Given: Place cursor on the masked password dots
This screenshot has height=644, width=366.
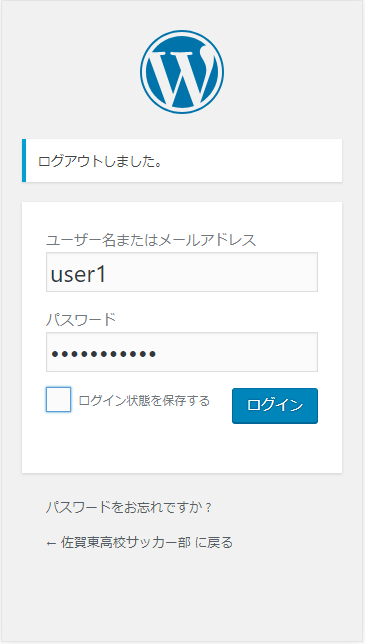Looking at the screenshot, I should 104,354.
